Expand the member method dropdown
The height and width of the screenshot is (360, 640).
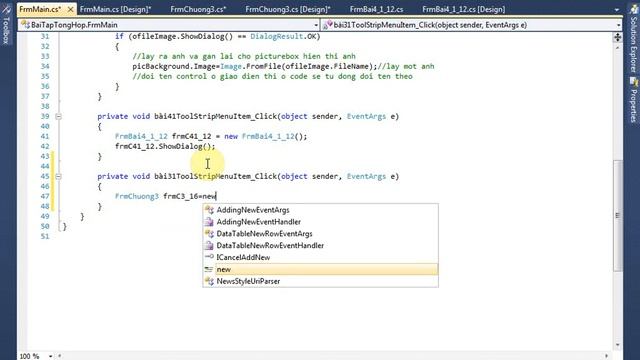pyautogui.click(x=618, y=25)
